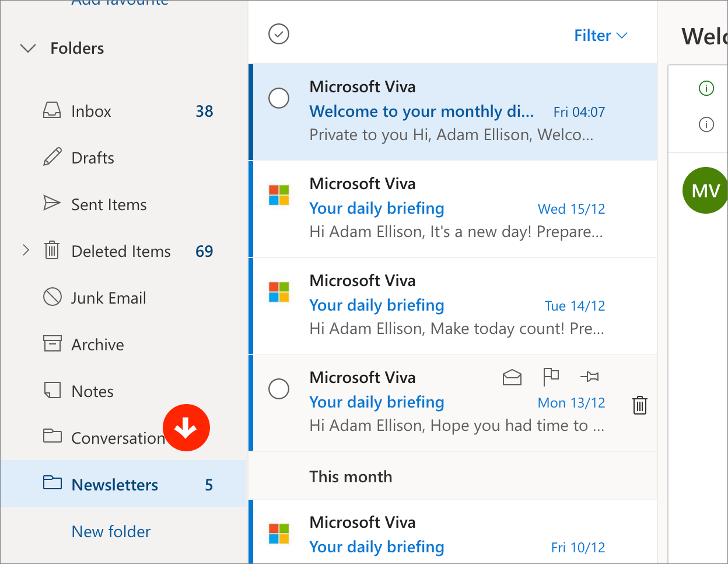Click the Newsletters folder icon

pos(52,483)
